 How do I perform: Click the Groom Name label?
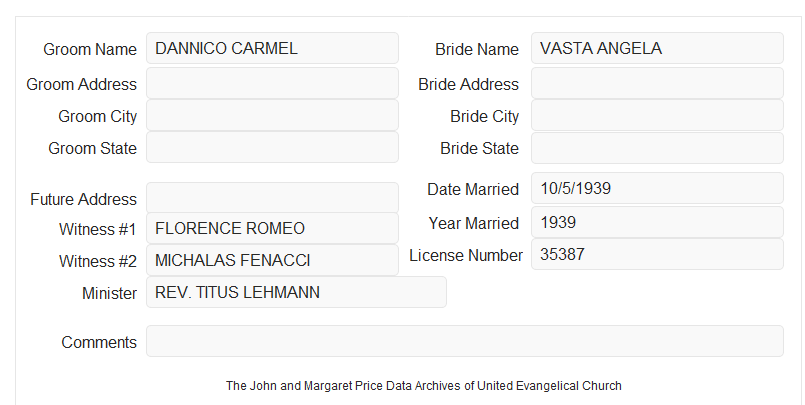90,49
